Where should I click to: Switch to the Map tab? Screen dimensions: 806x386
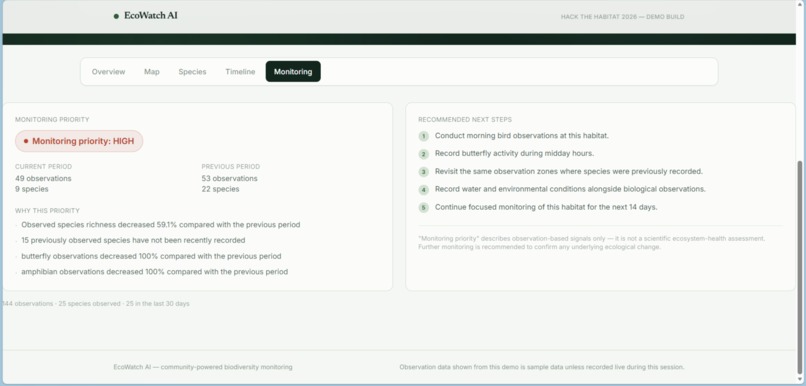tap(152, 72)
